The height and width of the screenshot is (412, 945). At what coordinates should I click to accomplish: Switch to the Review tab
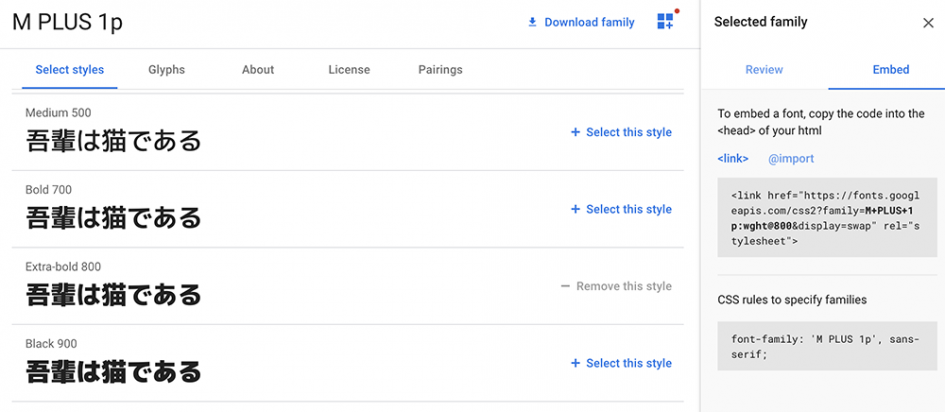coord(764,70)
